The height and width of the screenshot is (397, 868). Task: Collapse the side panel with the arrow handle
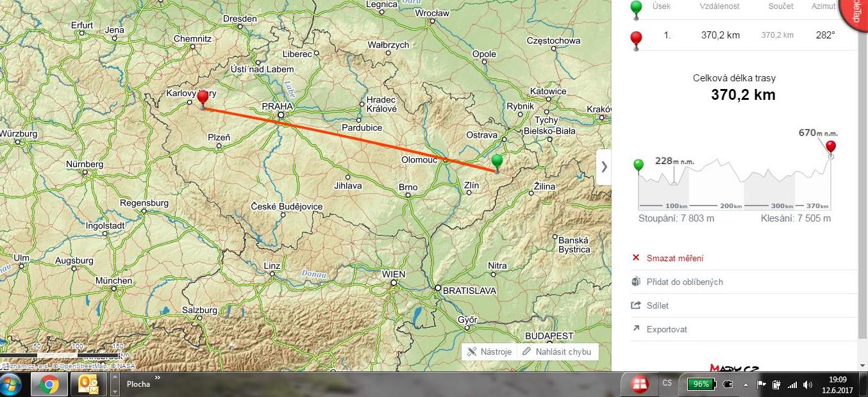point(604,166)
